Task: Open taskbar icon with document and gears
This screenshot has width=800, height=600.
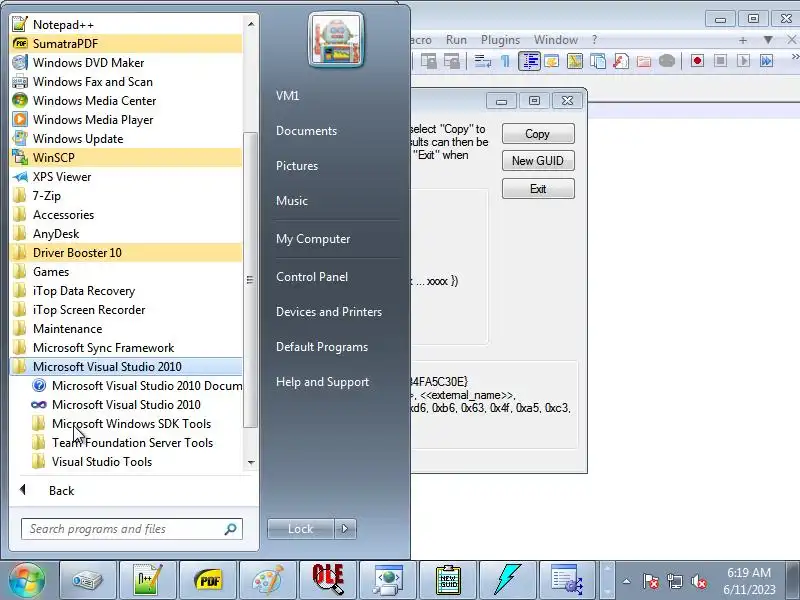Action: click(x=568, y=580)
